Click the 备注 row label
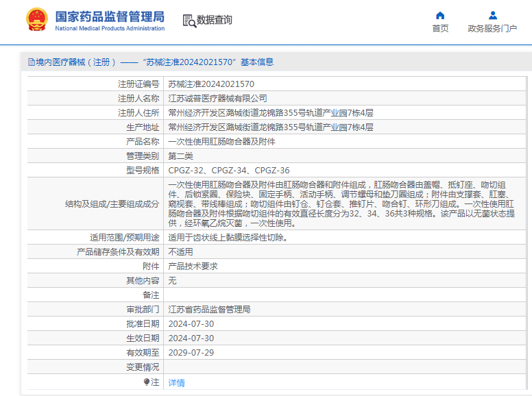Image resolution: width=532 pixels, height=396 pixels. pyautogui.click(x=151, y=295)
